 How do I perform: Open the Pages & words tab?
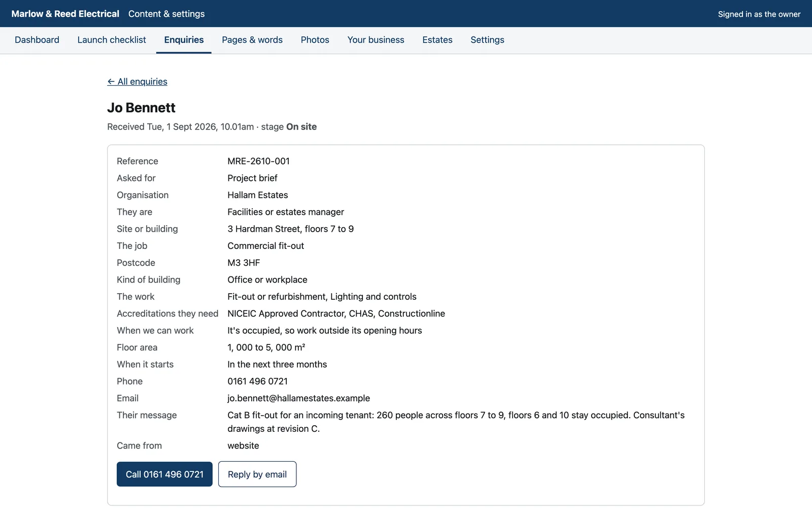(x=252, y=40)
